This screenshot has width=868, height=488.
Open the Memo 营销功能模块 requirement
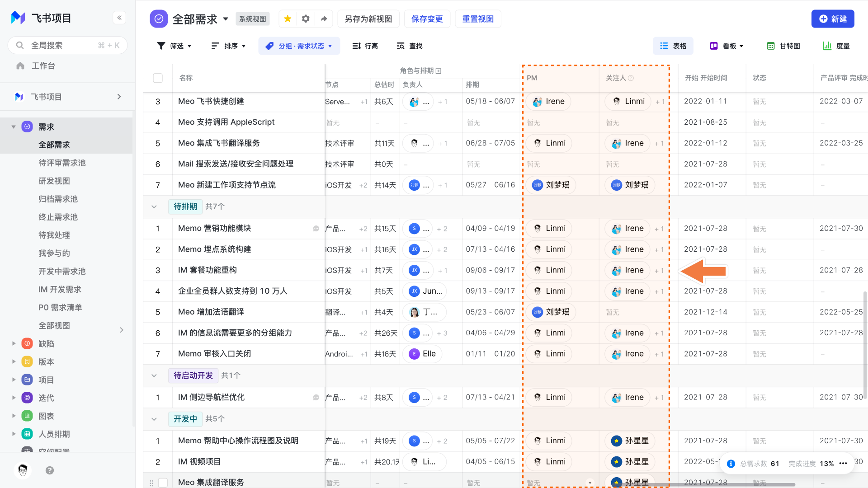point(215,229)
